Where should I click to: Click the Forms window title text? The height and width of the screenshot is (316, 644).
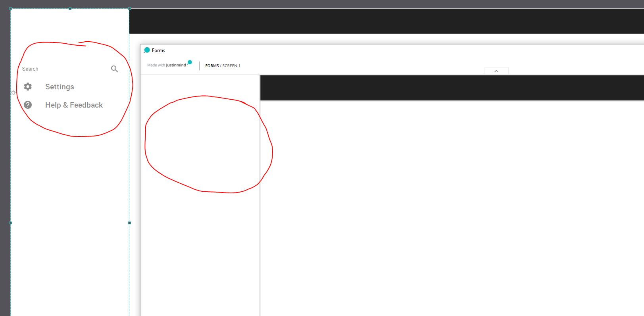(x=158, y=50)
